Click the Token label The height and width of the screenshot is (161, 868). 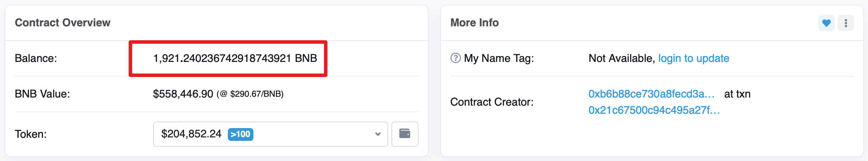(x=31, y=134)
